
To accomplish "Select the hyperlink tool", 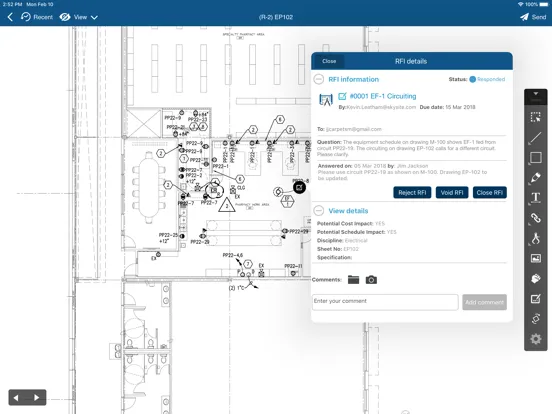I will 535,218.
